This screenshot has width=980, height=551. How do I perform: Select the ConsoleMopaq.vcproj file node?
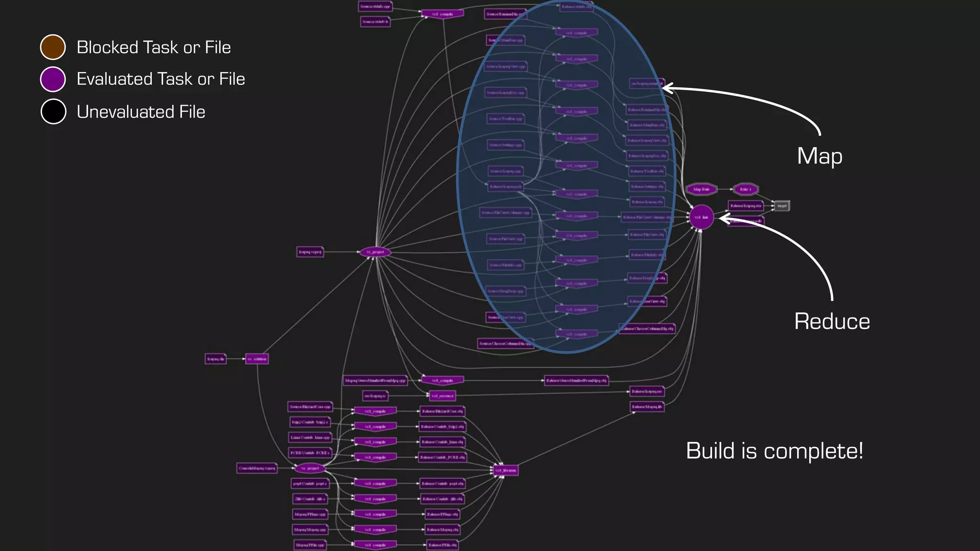point(257,468)
